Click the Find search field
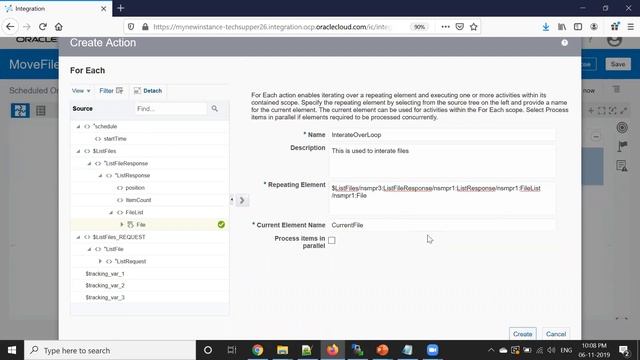The height and width of the screenshot is (360, 640). point(171,109)
